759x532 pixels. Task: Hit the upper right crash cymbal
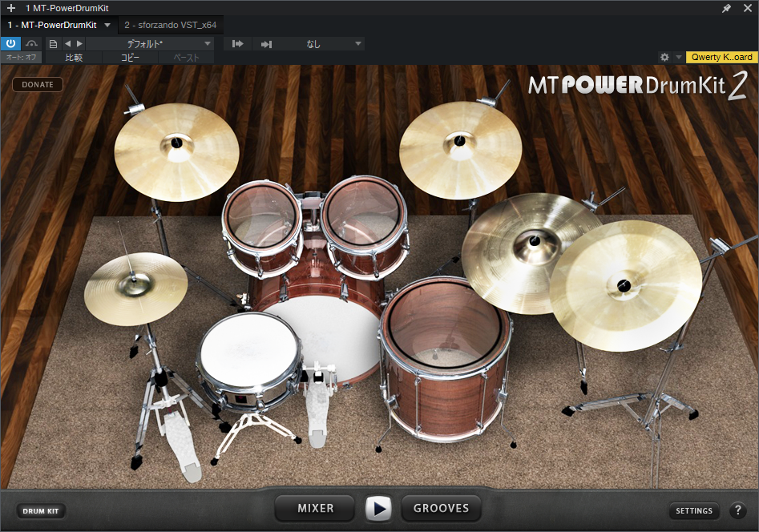pyautogui.click(x=460, y=150)
